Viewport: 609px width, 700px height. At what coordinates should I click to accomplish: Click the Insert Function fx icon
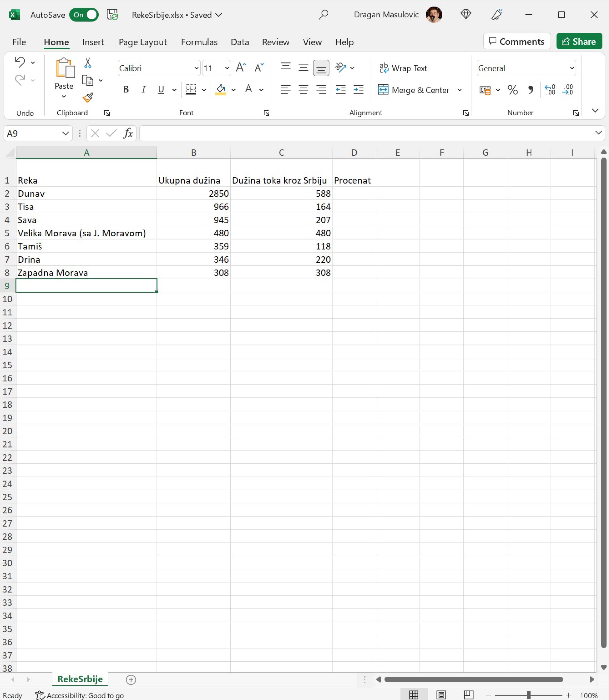tap(128, 133)
